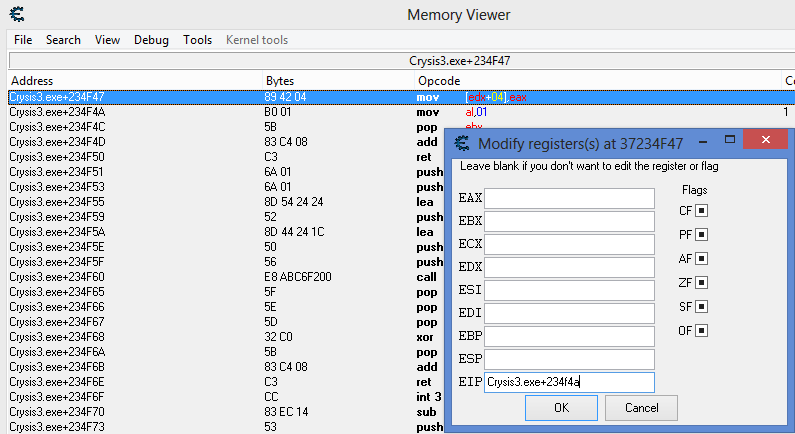Select disassembly row Crysis3.exe+234F59
This screenshot has width=795, height=434.
(226, 217)
